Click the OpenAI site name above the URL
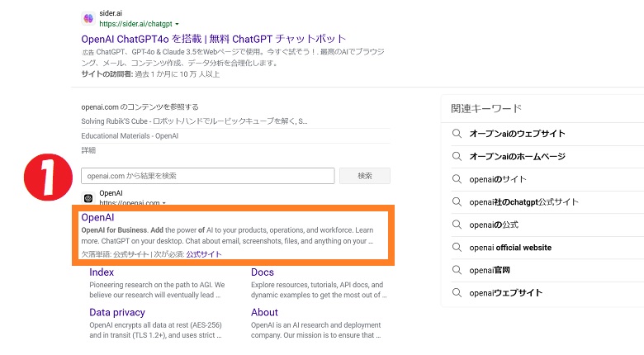 111,193
